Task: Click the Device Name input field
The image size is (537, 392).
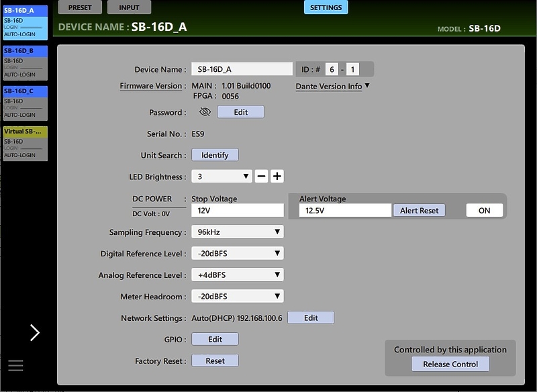Action: [x=242, y=69]
